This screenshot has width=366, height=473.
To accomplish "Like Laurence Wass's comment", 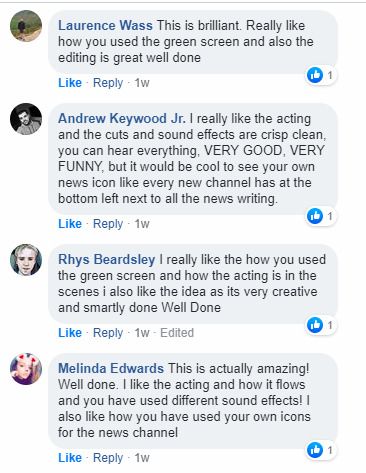I will tap(70, 83).
